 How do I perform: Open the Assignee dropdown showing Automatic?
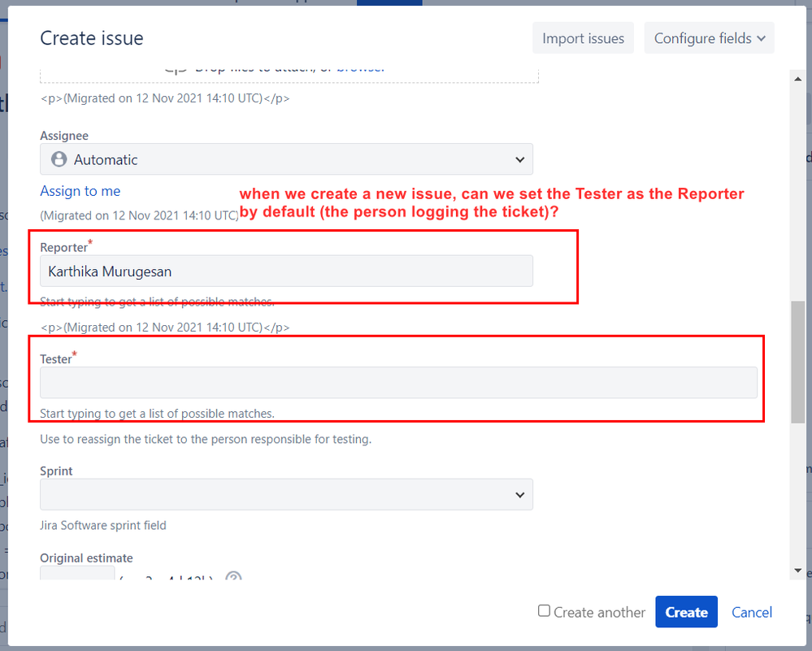[286, 158]
